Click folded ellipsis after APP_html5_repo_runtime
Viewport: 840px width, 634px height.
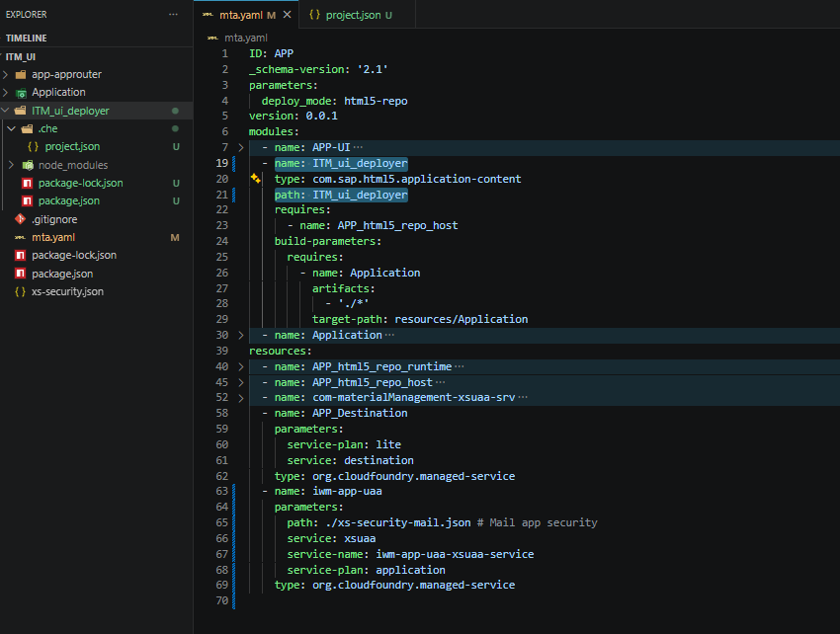pyautogui.click(x=460, y=366)
